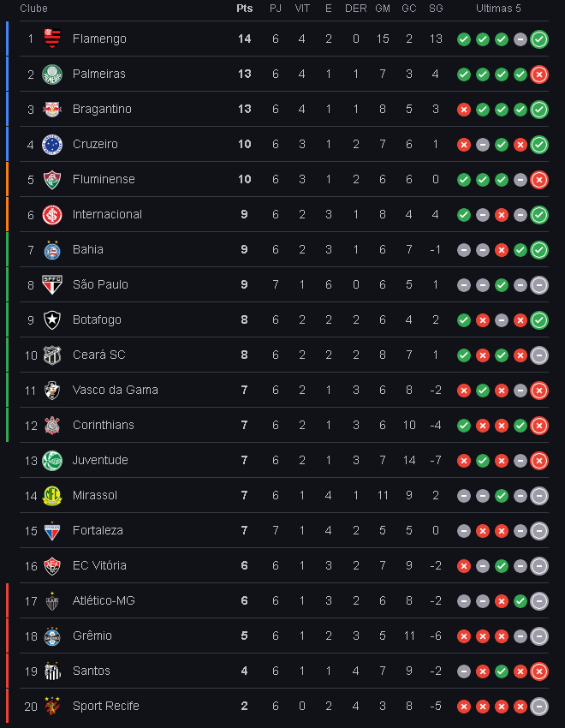Open the Bragantino team link
This screenshot has width=565, height=728.
coord(102,109)
